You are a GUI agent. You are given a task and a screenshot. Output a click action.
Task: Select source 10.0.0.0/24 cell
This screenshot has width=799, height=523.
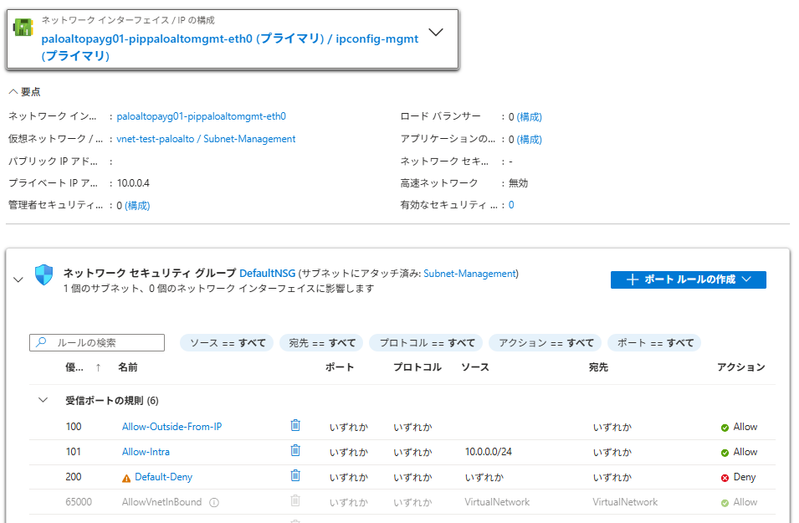488,452
